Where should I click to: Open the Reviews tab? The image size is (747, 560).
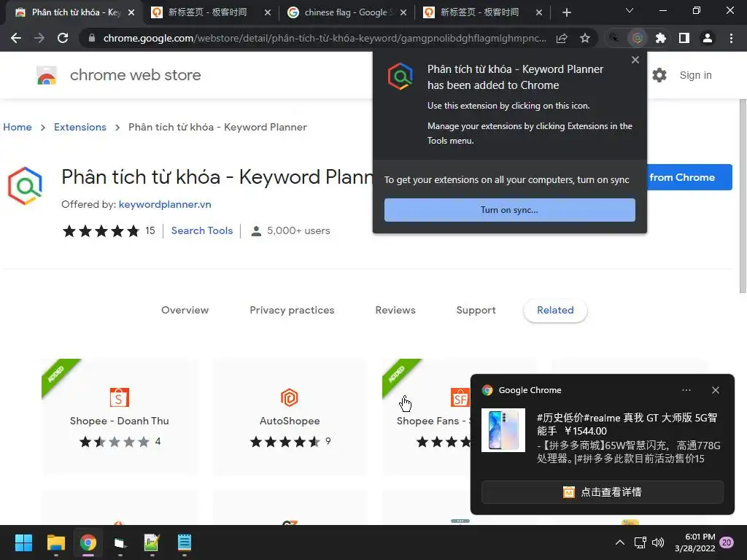pos(395,310)
